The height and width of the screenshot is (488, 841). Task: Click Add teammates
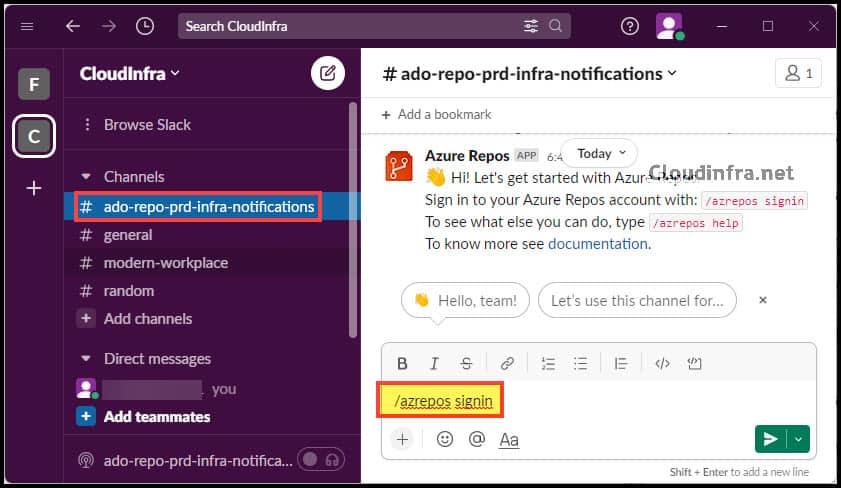click(143, 417)
